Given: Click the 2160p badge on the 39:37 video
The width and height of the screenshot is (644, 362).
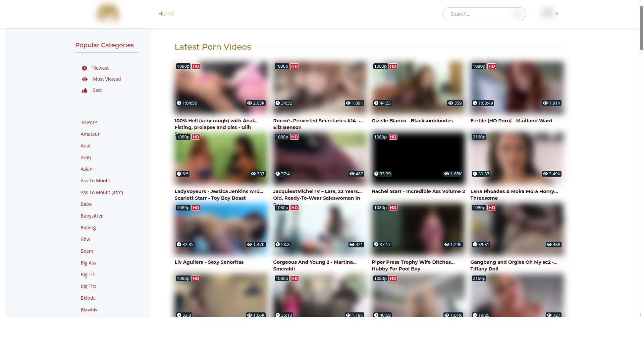Looking at the screenshot, I should 479,137.
